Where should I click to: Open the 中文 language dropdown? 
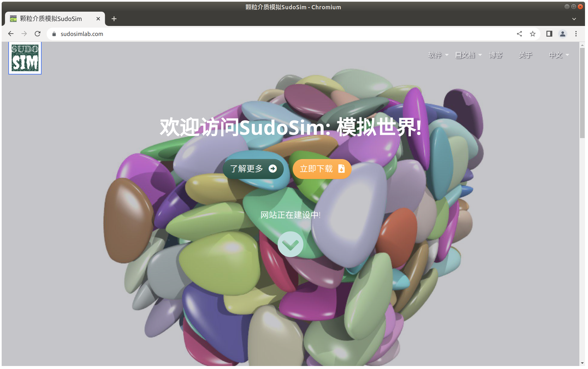tap(559, 55)
